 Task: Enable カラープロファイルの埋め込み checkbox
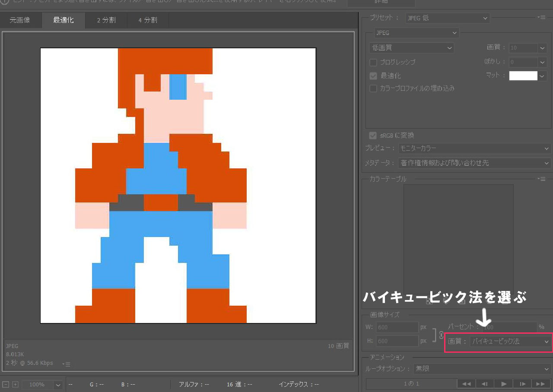click(x=373, y=89)
